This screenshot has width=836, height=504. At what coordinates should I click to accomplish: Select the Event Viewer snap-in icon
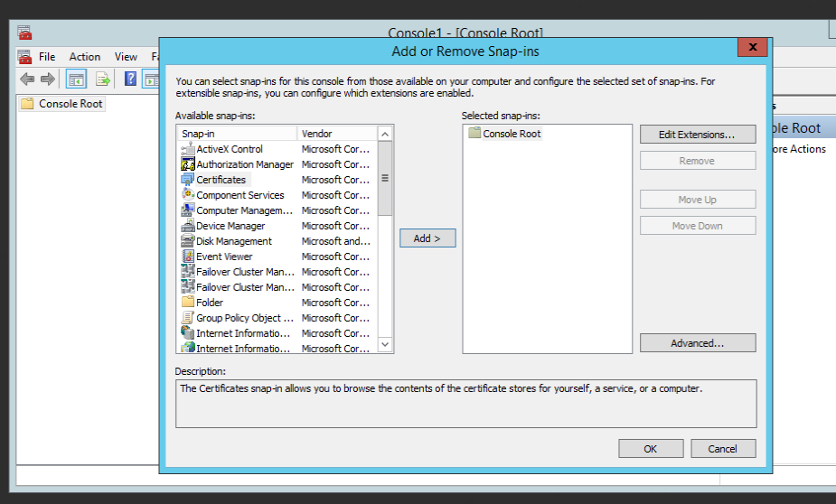[x=188, y=257]
